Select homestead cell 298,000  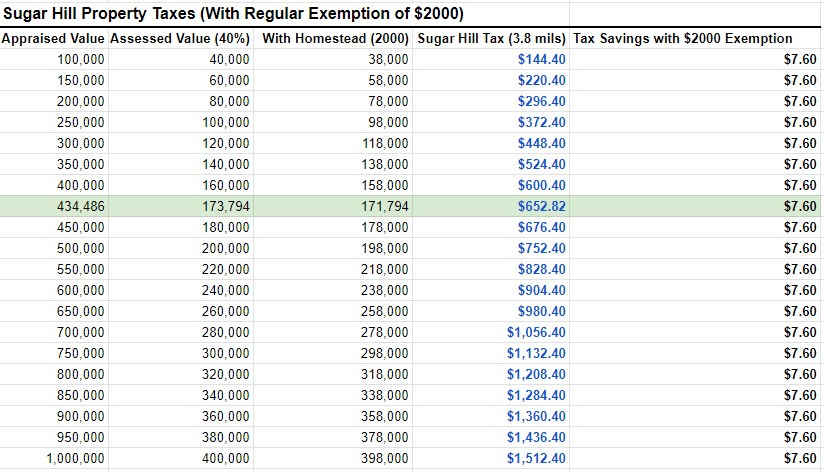385,354
